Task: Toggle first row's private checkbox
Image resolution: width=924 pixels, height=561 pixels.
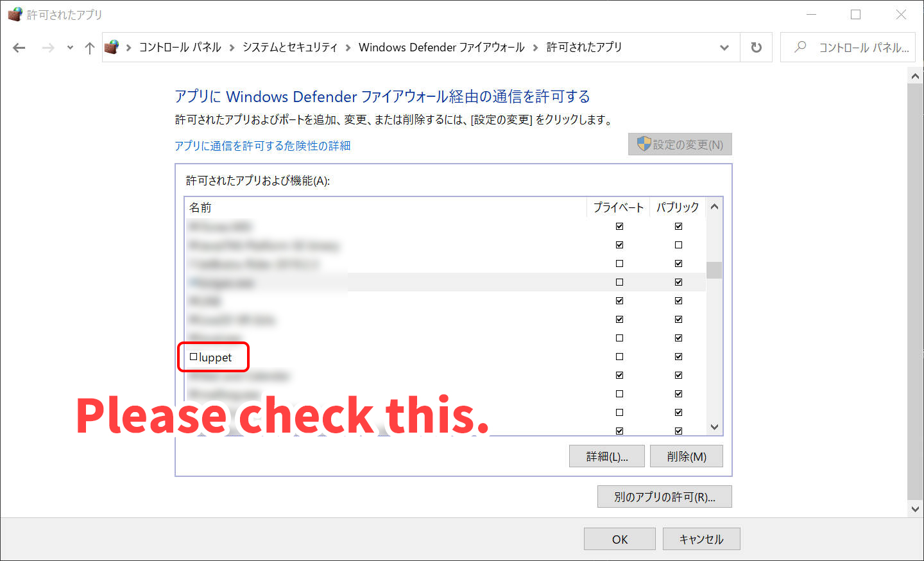Action: (619, 226)
